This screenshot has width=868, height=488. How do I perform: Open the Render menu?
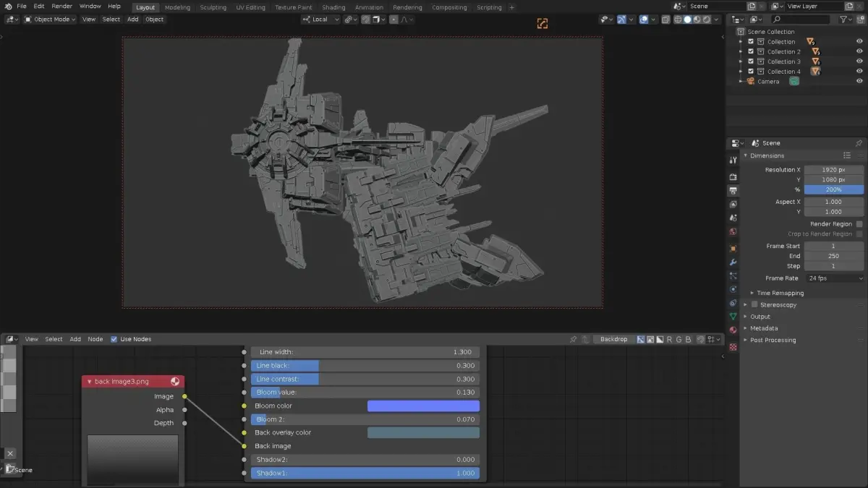[x=61, y=7]
